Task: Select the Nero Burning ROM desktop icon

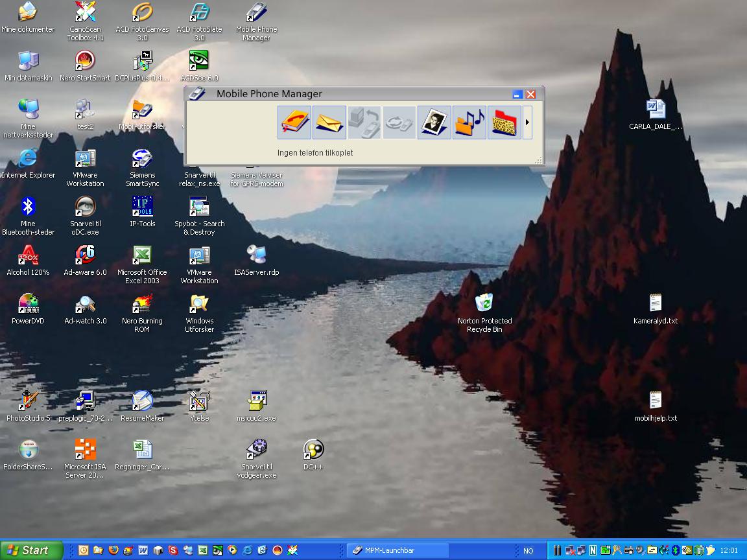Action: coord(142,314)
